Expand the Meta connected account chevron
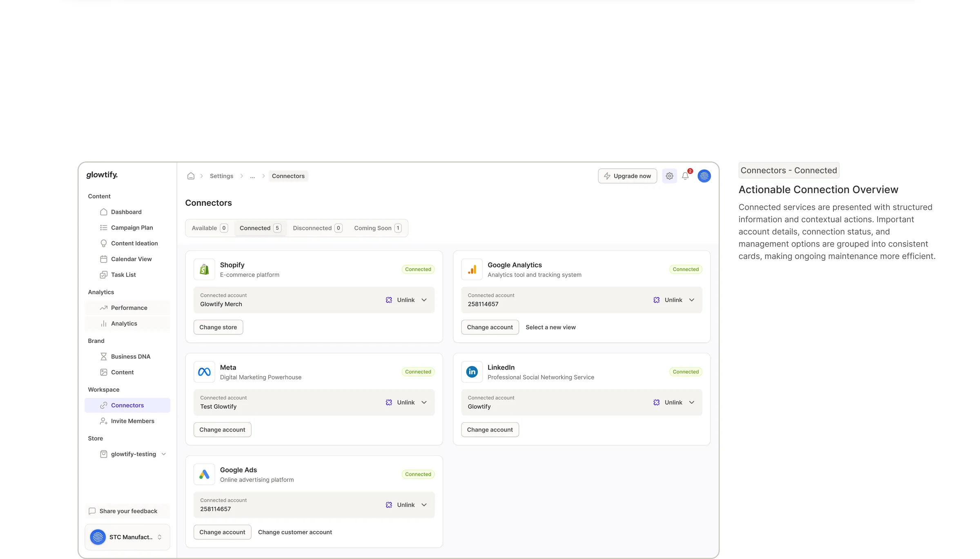Screen dimensions: 980x559 pyautogui.click(x=424, y=403)
